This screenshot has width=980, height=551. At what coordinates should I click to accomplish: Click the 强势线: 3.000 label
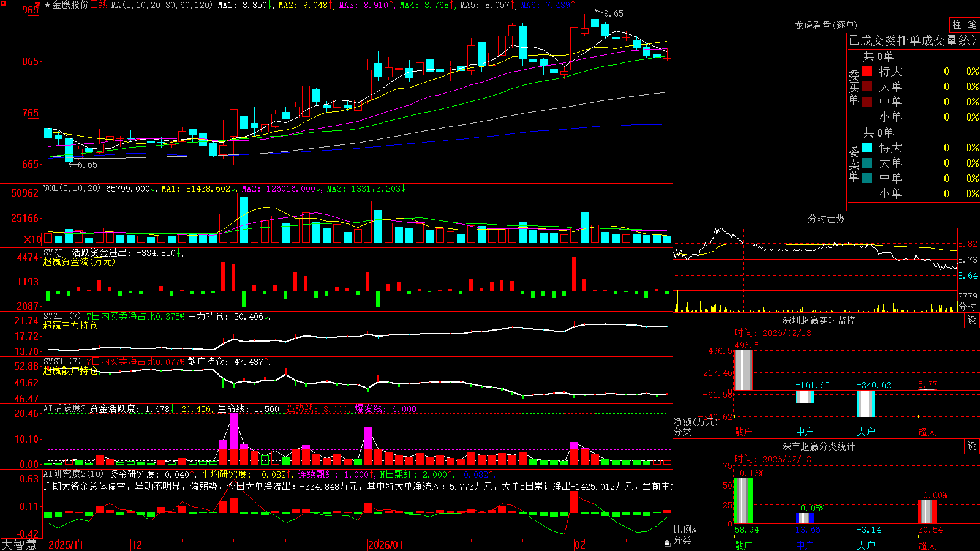(x=318, y=409)
